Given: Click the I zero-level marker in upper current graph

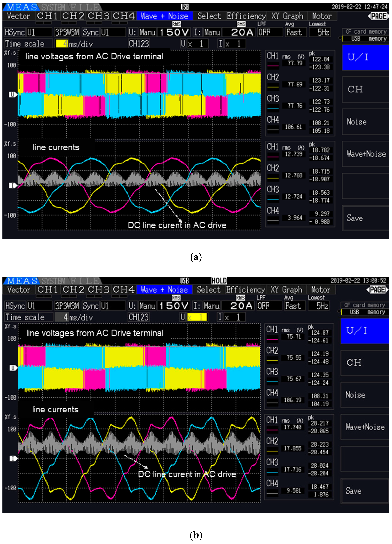Looking at the screenshot, I should [x=12, y=185].
